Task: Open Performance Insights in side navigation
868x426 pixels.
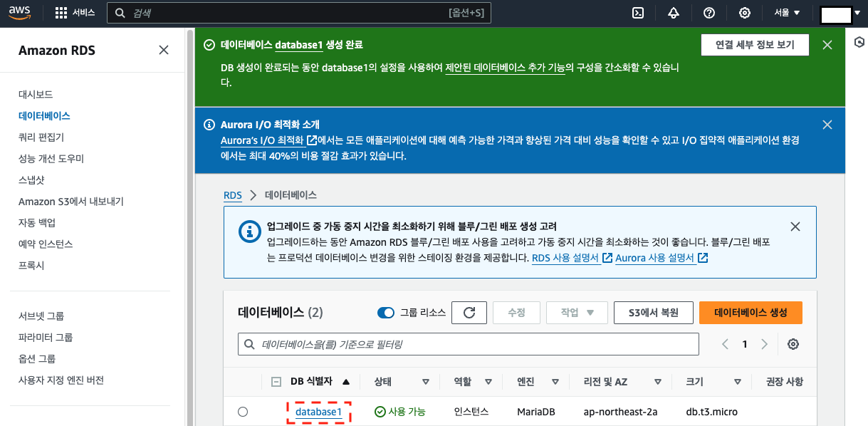Action: click(51, 158)
